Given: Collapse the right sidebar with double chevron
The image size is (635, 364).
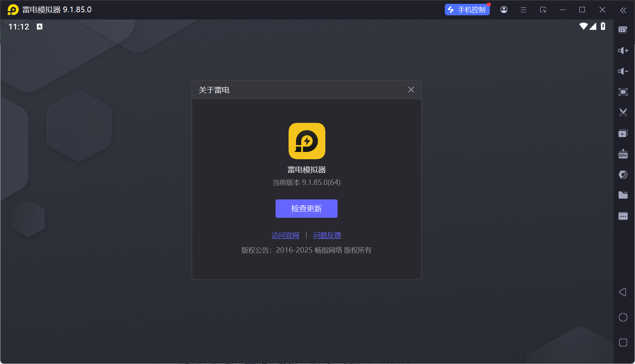Looking at the screenshot, I should [x=623, y=10].
